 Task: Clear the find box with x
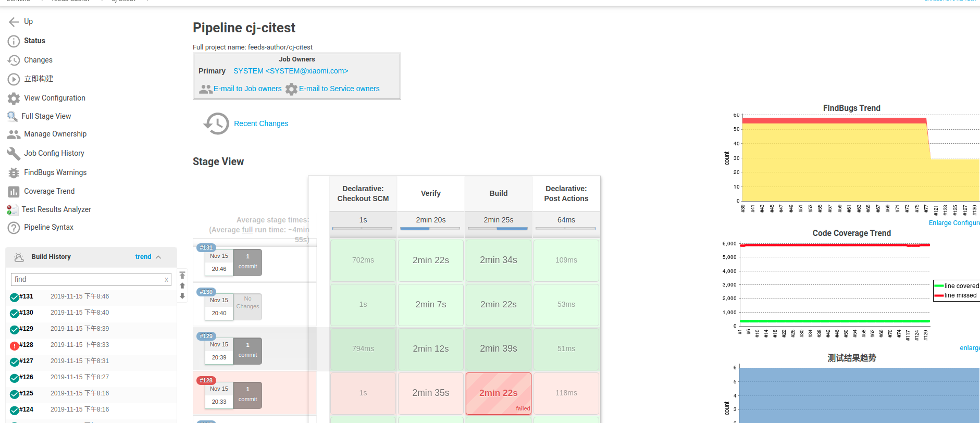point(166,280)
